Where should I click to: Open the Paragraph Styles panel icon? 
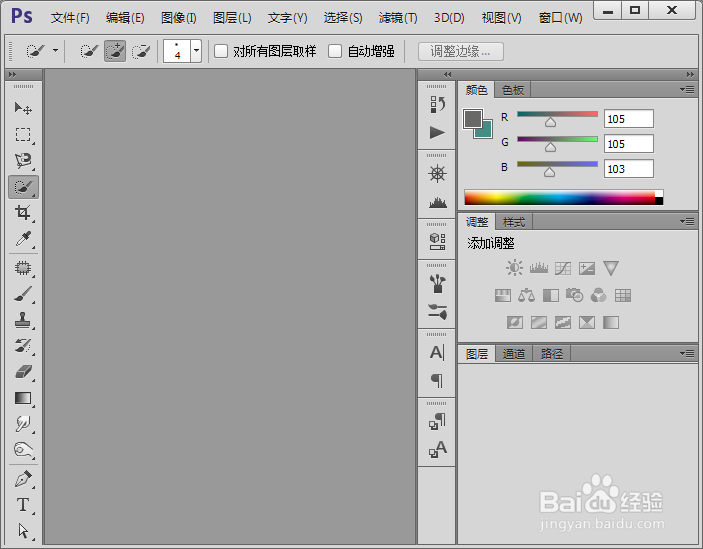pos(437,421)
